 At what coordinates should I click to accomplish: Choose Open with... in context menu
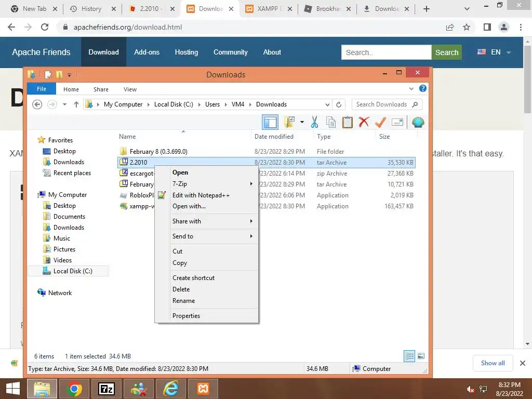click(x=206, y=206)
